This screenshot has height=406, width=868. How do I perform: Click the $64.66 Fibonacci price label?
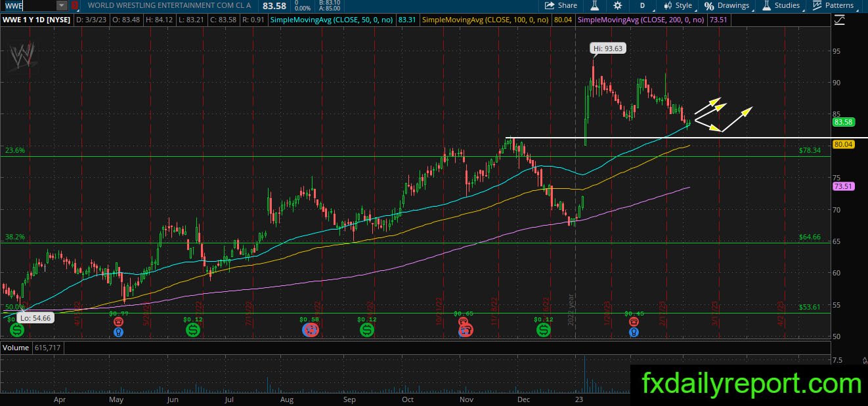[810, 237]
